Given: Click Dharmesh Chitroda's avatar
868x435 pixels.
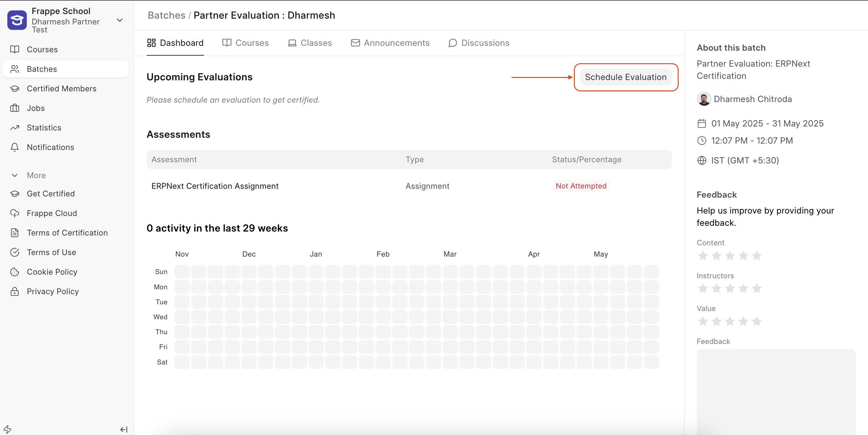Looking at the screenshot, I should coord(704,99).
